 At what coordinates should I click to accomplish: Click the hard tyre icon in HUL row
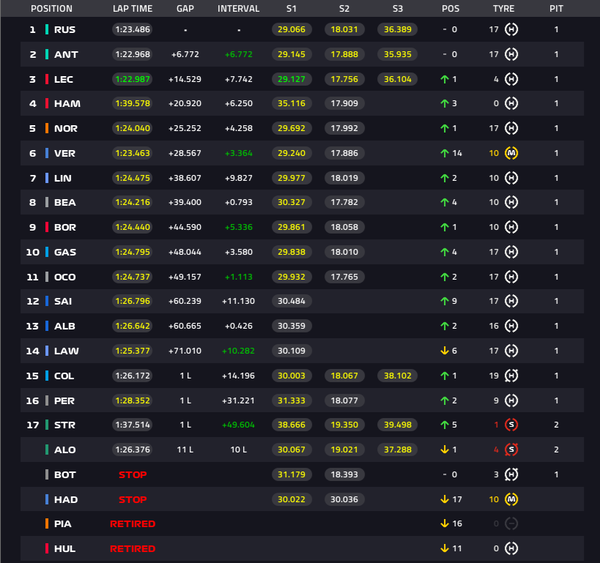click(511, 548)
